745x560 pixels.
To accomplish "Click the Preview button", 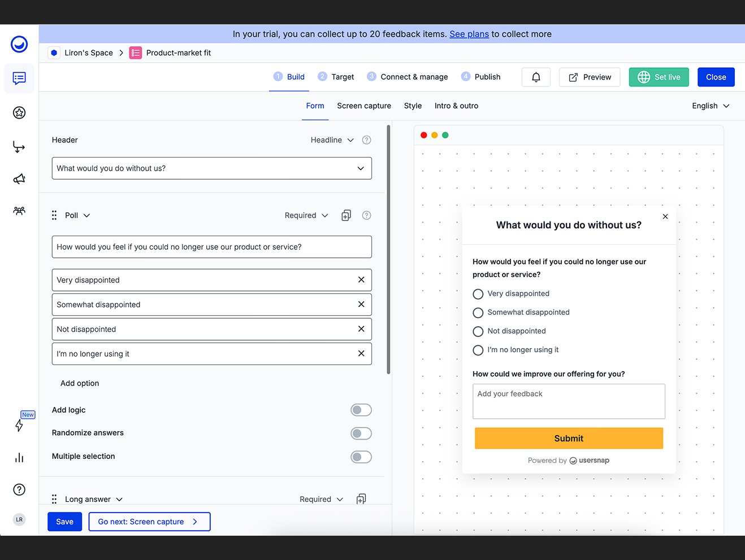I will (x=590, y=77).
